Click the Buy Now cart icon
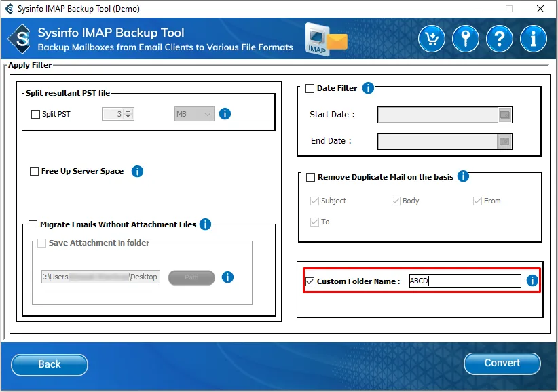558x392 pixels. [x=431, y=39]
